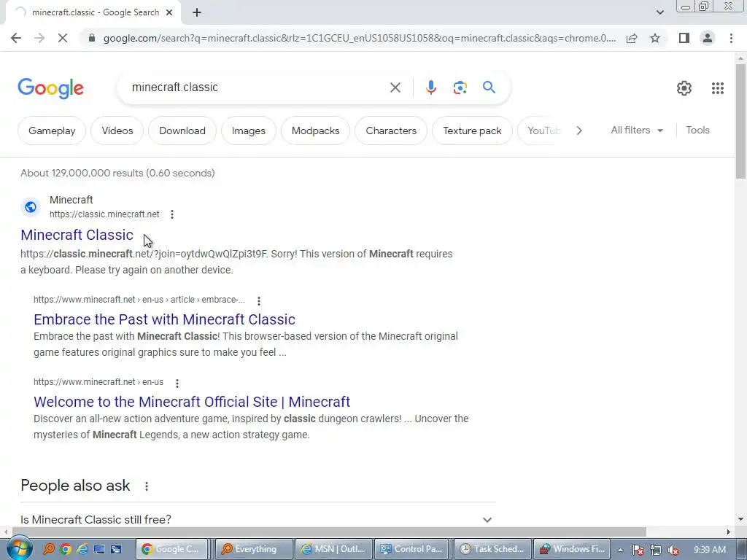Open options for minecraft.net en-us result
This screenshot has width=747, height=560.
[177, 383]
